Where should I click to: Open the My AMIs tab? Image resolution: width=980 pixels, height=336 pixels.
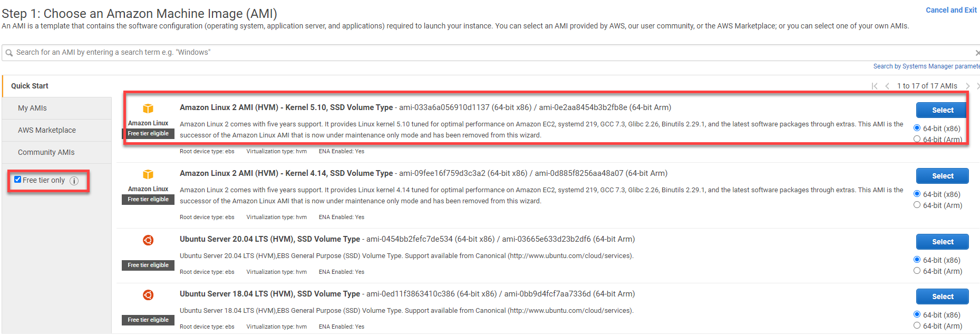[x=57, y=108]
